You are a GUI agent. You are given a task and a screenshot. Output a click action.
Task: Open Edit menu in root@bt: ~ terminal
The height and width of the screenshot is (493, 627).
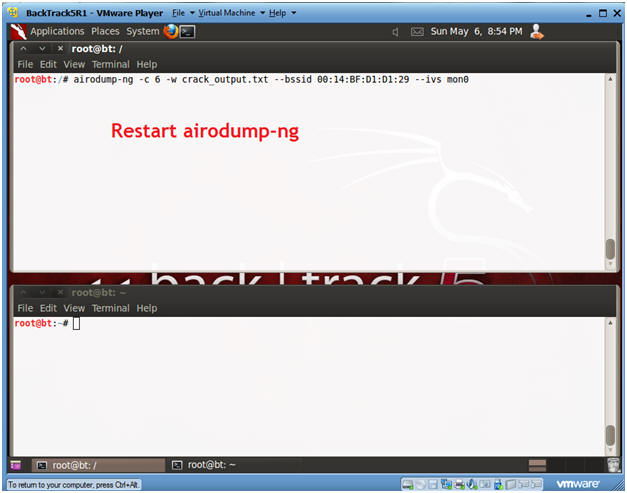click(x=48, y=308)
